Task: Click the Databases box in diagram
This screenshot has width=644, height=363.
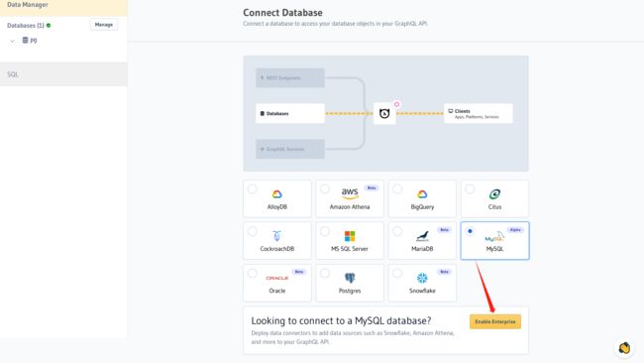Action: (x=290, y=113)
